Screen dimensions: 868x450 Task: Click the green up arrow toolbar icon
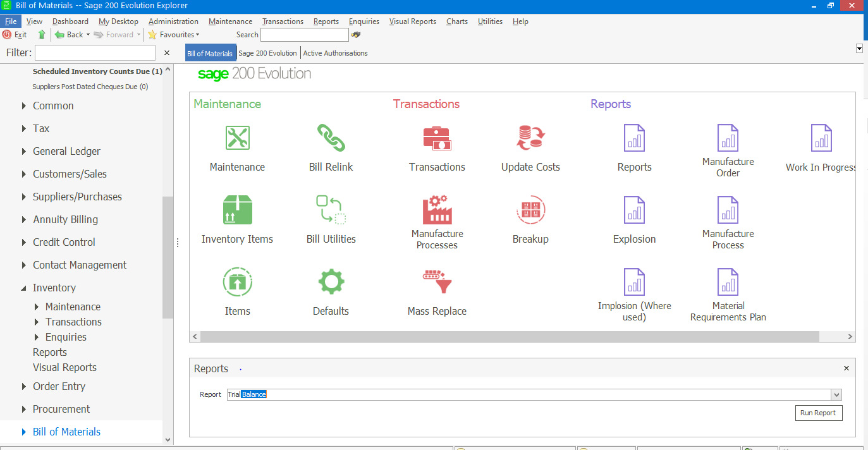[42, 35]
